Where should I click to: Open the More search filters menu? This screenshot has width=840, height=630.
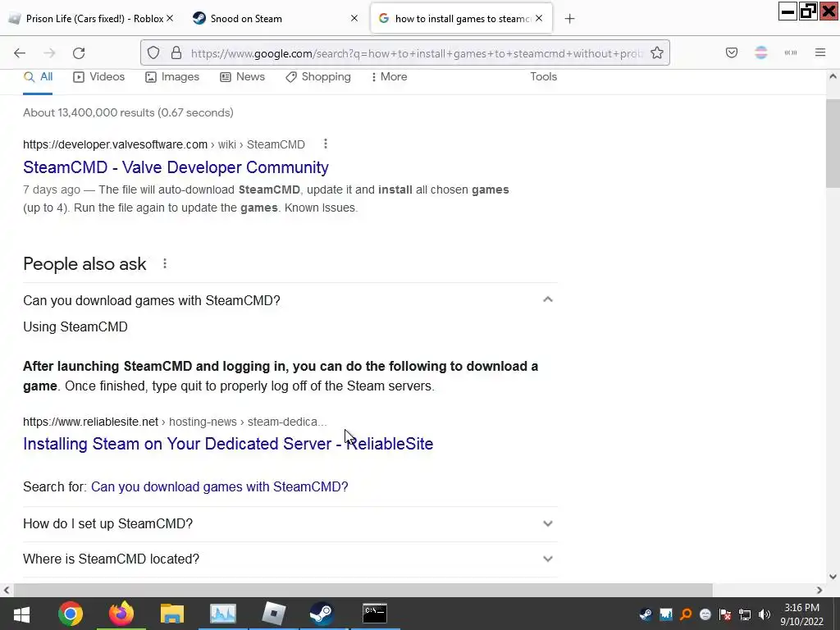coord(389,76)
